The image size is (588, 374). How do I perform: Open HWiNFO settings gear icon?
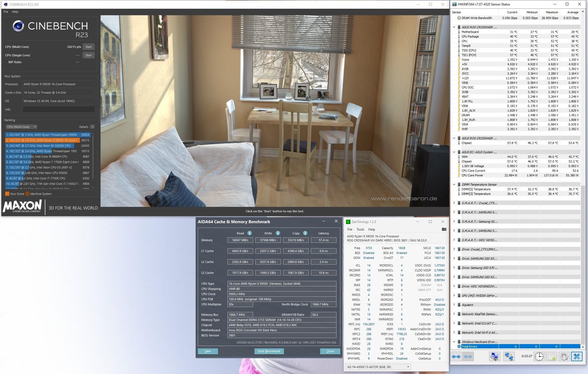pyautogui.click(x=564, y=357)
